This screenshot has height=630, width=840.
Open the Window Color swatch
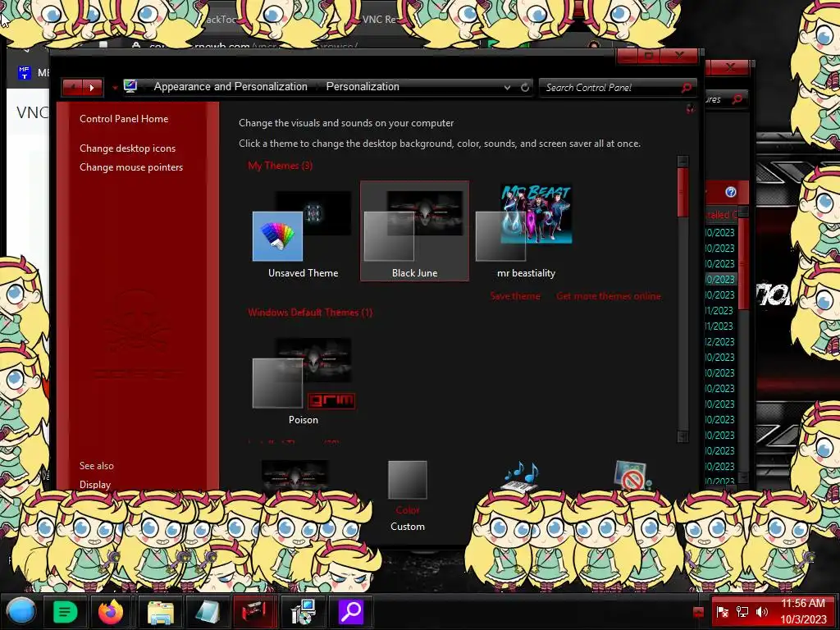coord(407,479)
